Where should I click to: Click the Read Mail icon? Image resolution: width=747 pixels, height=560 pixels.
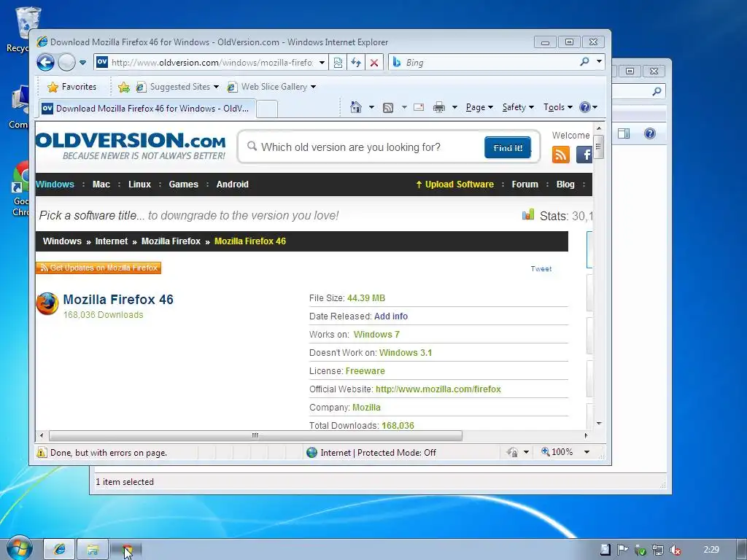[x=419, y=107]
